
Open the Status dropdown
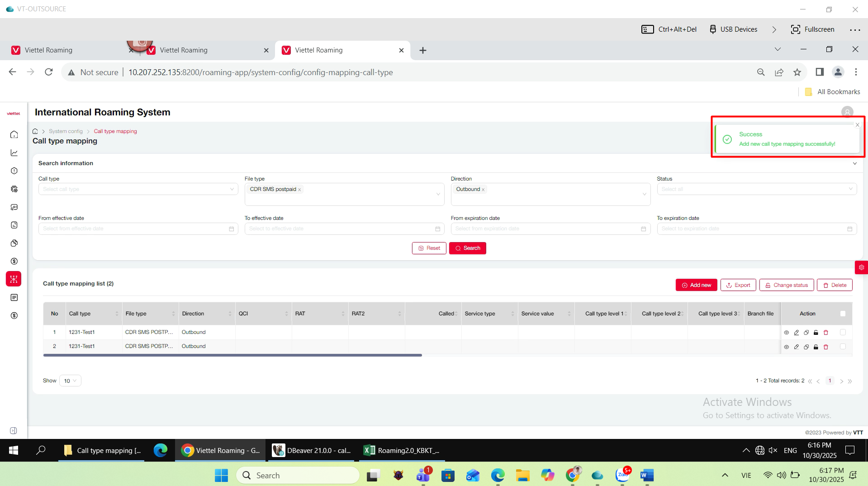(756, 189)
